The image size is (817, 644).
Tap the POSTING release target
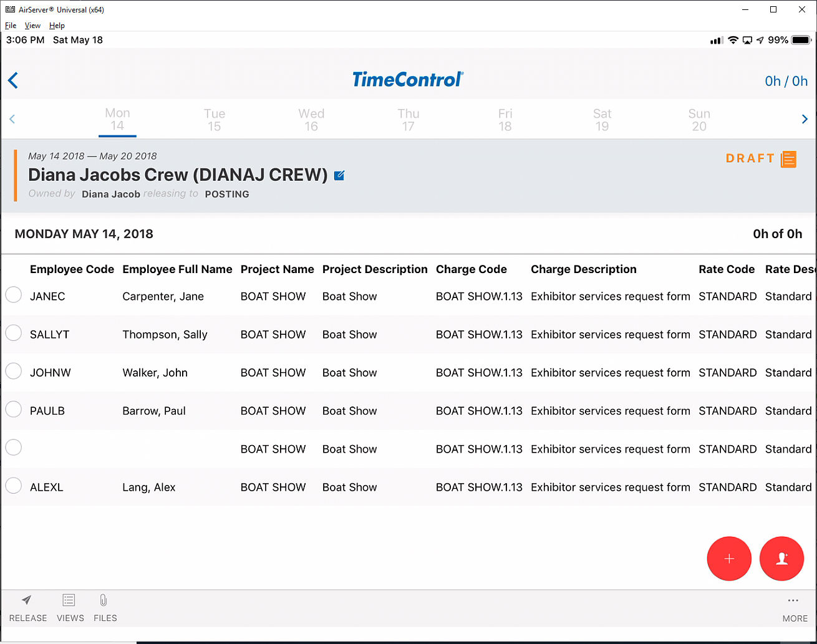click(227, 194)
